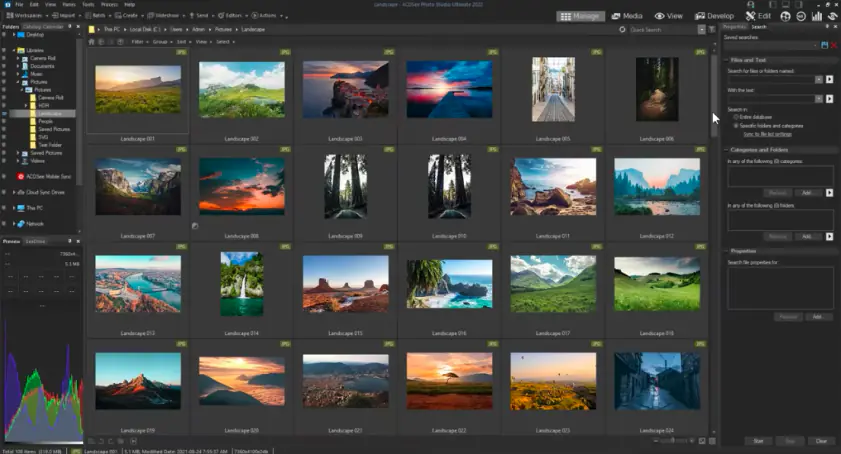The image size is (841, 454).
Task: Toggle Easy-Select checkbox for Landscape folder row
Action: pyautogui.click(x=4, y=114)
